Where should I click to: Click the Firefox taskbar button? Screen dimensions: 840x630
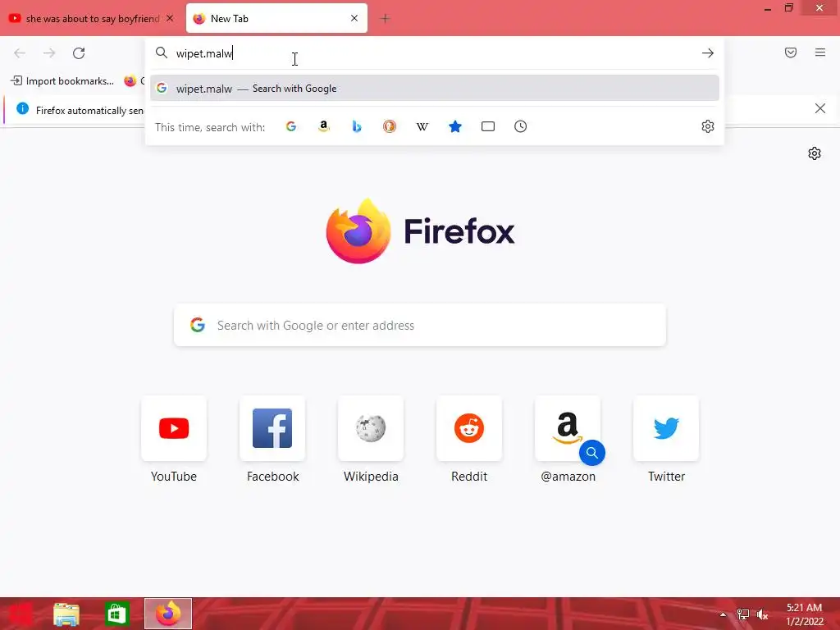point(168,614)
